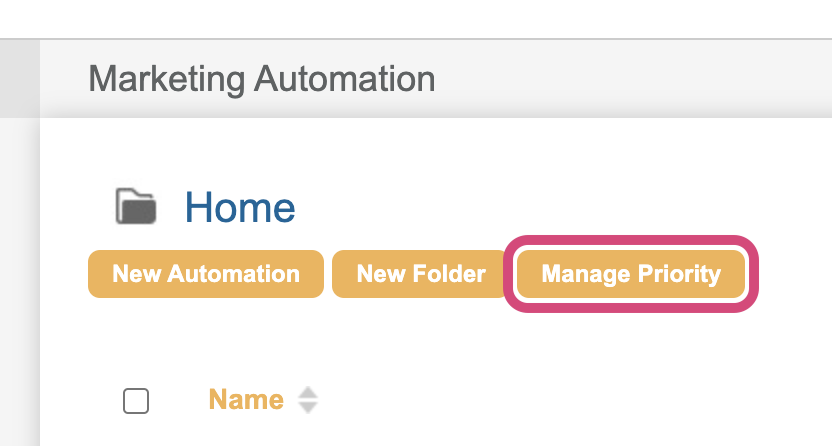Sort the list by the Name column

[x=246, y=401]
